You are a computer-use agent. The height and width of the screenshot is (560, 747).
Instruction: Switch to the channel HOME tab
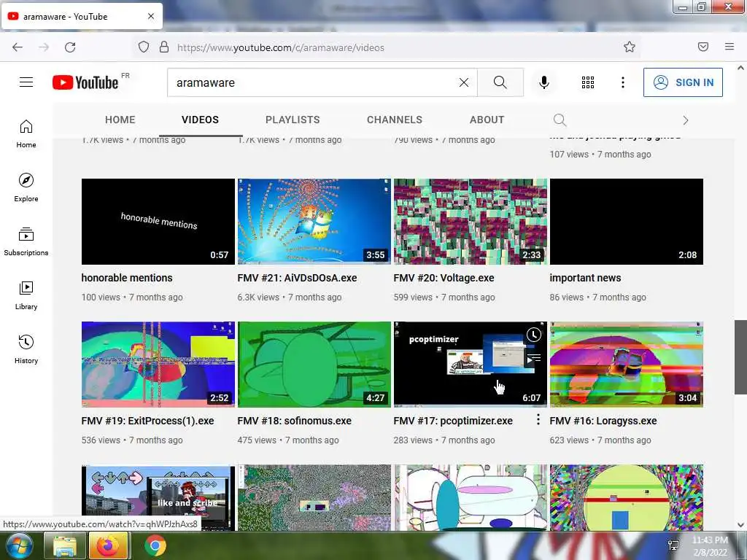[x=120, y=120]
